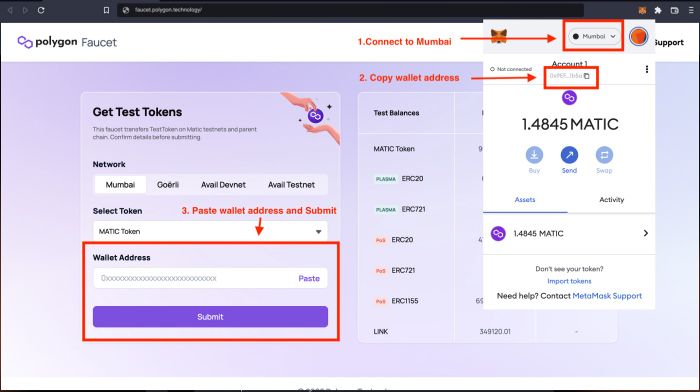Click the PoS ERC1155 balance row

(396, 301)
